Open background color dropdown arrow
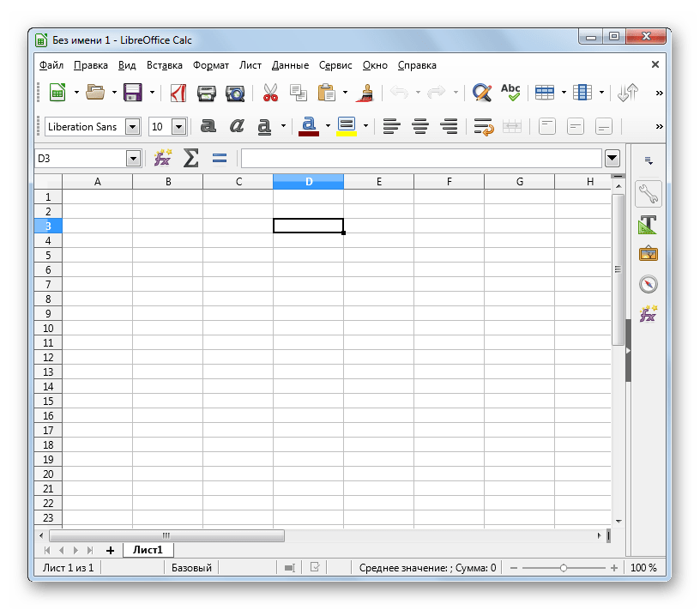The width and height of the screenshot is (700, 610). pos(365,126)
